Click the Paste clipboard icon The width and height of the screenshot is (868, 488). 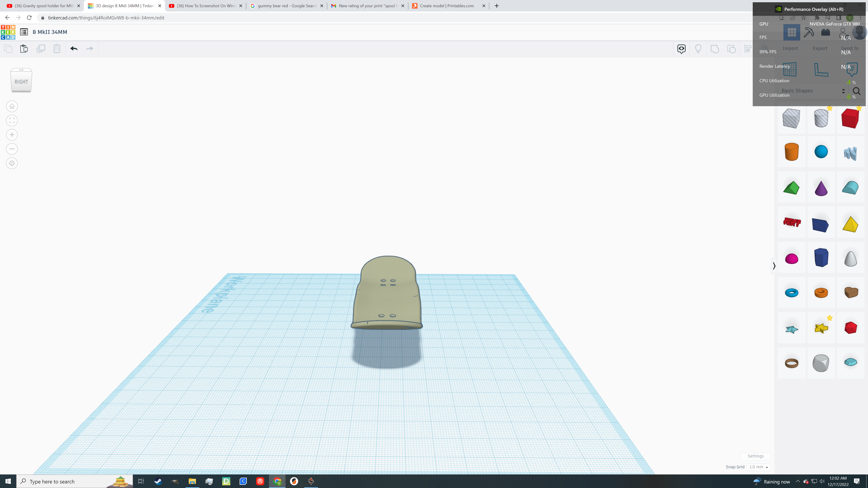tap(24, 49)
